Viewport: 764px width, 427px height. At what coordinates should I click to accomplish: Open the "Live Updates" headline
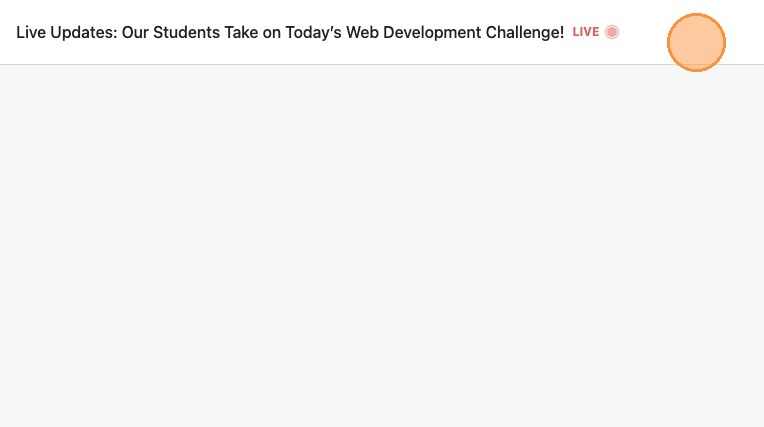290,32
